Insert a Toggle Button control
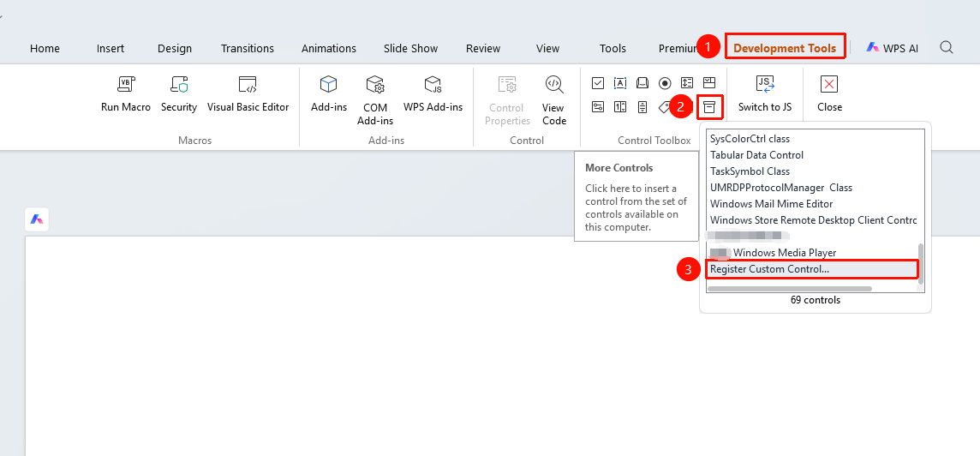The image size is (980, 456). point(598,107)
